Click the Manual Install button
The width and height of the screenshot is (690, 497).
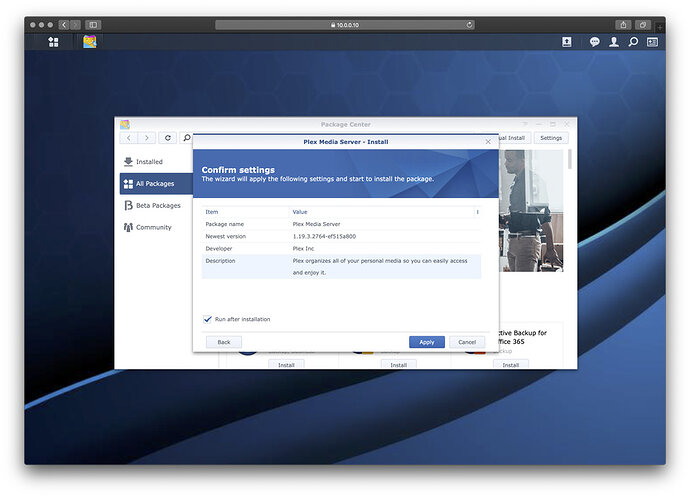pyautogui.click(x=514, y=138)
